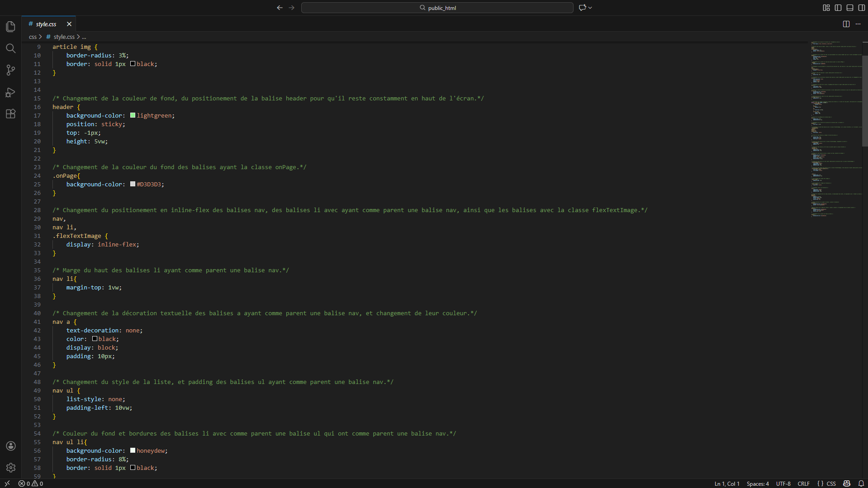Open notifications bell
This screenshot has width=868, height=488.
(x=861, y=483)
